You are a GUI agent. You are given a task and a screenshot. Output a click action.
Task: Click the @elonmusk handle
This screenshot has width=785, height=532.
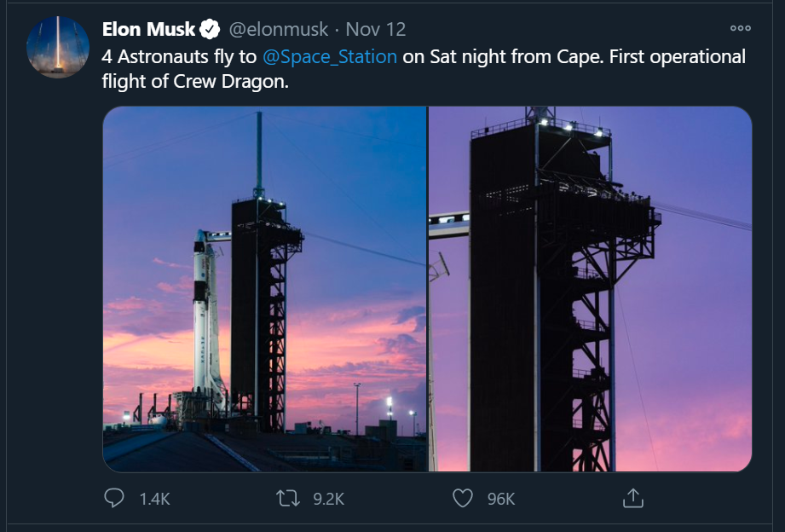(x=278, y=29)
